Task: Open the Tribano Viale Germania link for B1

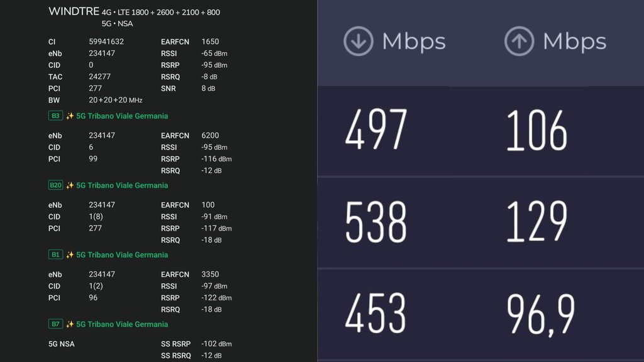Action: [122, 255]
